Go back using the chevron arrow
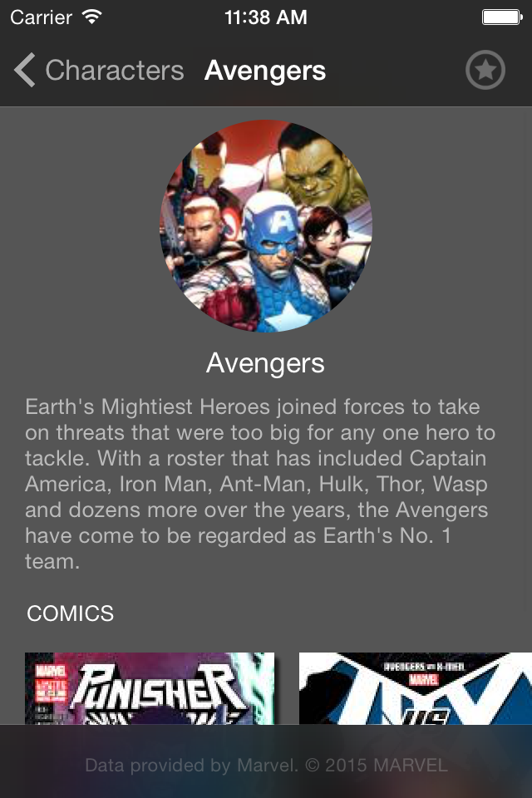 (24, 70)
